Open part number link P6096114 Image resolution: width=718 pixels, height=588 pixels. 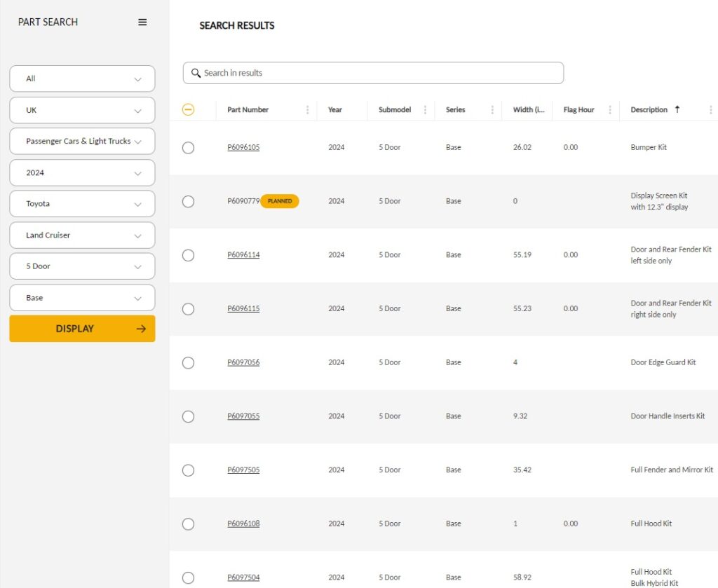[x=243, y=255]
